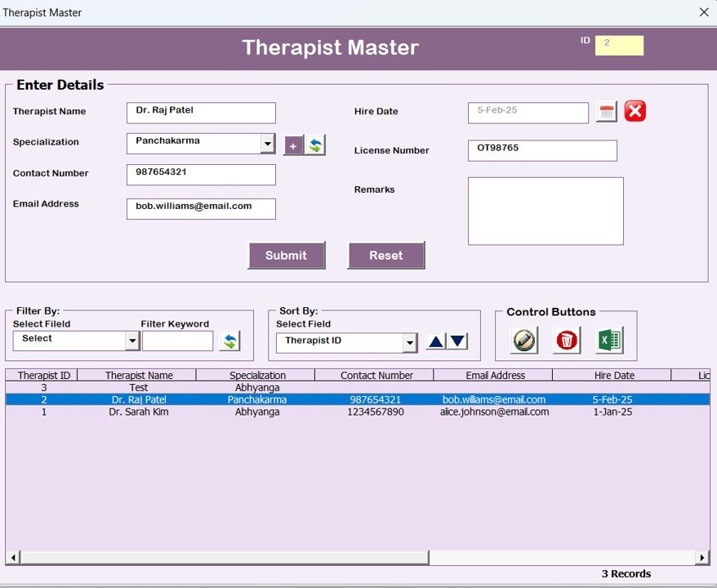Focus the Hire Date field
717x588 pixels.
tap(528, 113)
